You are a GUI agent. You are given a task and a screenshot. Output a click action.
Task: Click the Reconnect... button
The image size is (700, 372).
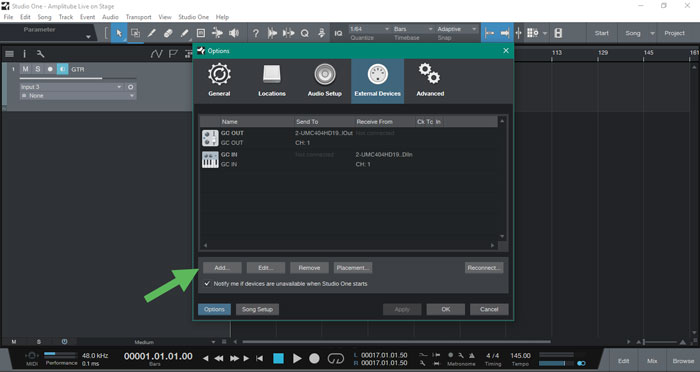(x=484, y=268)
